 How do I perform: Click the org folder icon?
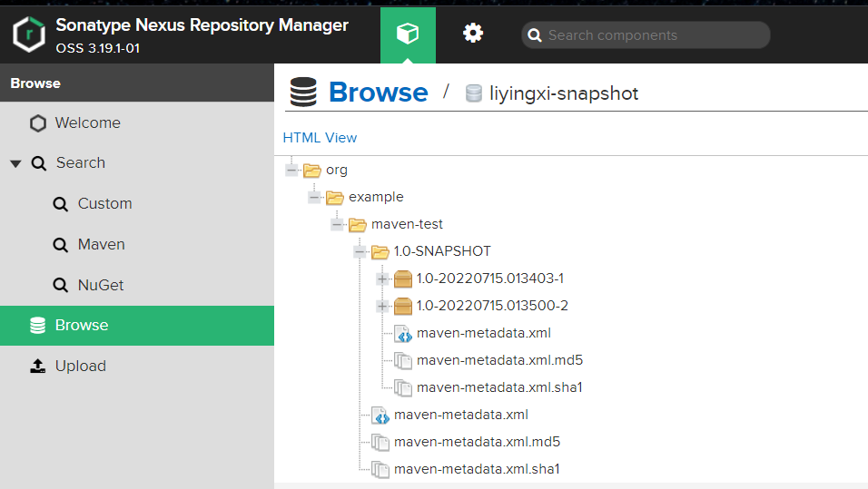click(312, 171)
